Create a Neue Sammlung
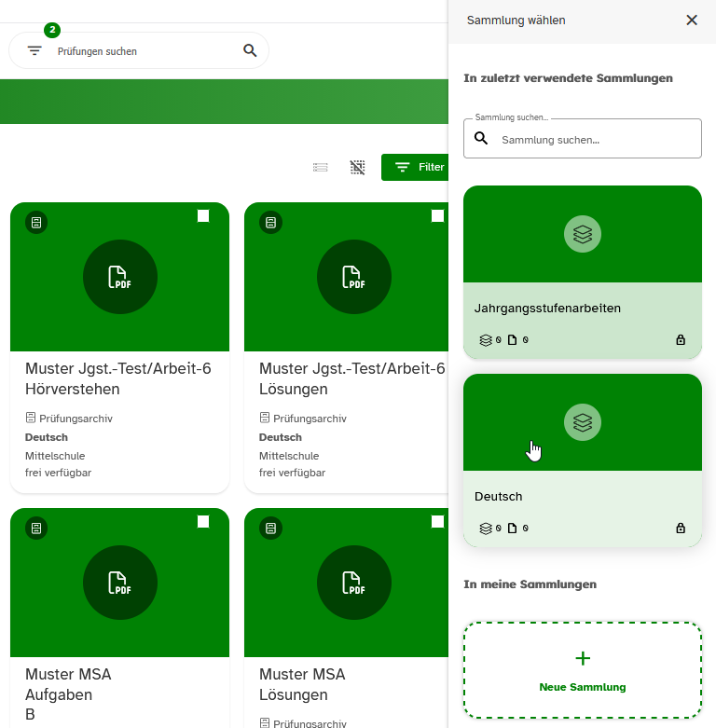This screenshot has width=716, height=728. coord(583,670)
